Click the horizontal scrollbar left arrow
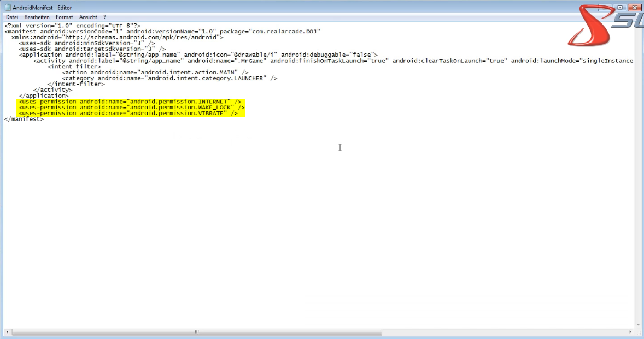Image resolution: width=644 pixels, height=339 pixels. (8, 332)
